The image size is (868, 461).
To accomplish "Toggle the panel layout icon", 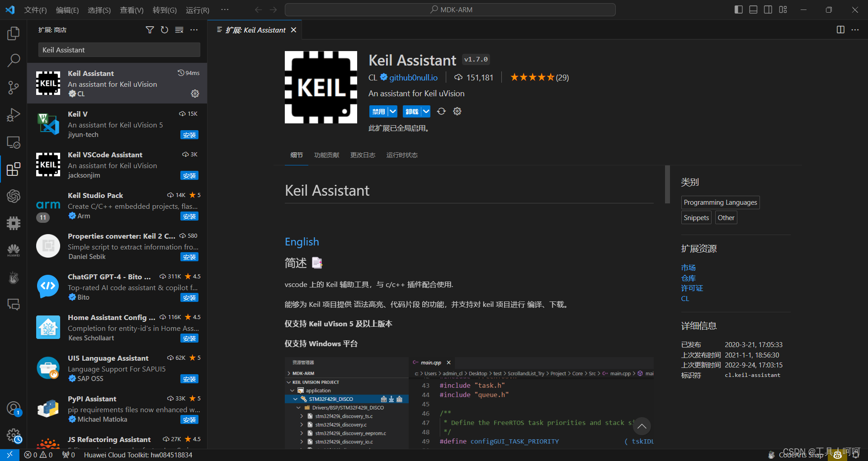I will [753, 9].
